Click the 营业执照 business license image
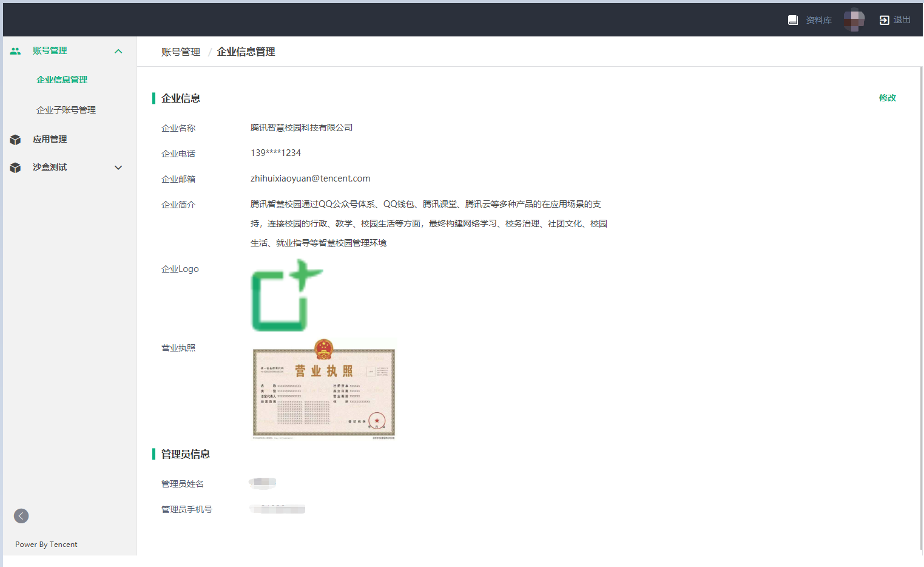The width and height of the screenshot is (924, 567). pyautogui.click(x=324, y=389)
